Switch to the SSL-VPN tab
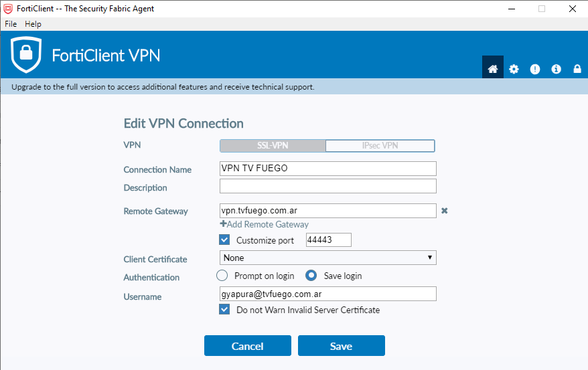This screenshot has height=370, width=588. coord(273,146)
